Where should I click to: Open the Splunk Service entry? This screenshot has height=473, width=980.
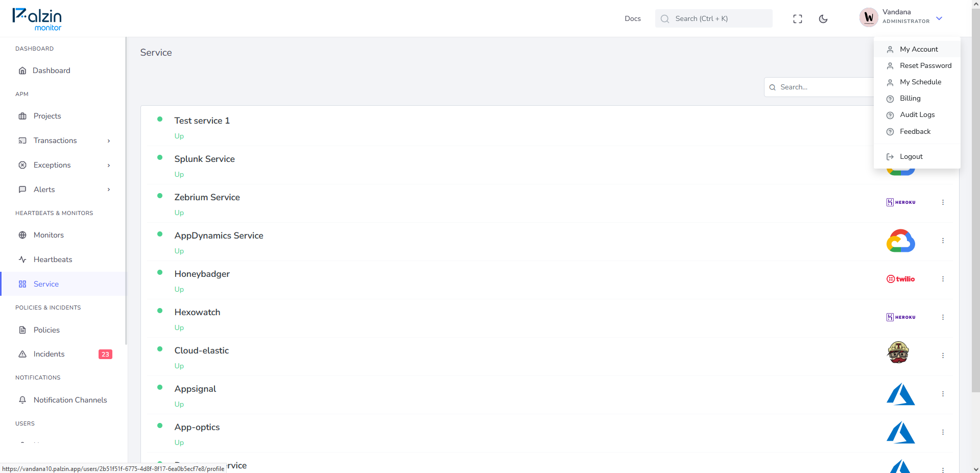pyautogui.click(x=204, y=159)
